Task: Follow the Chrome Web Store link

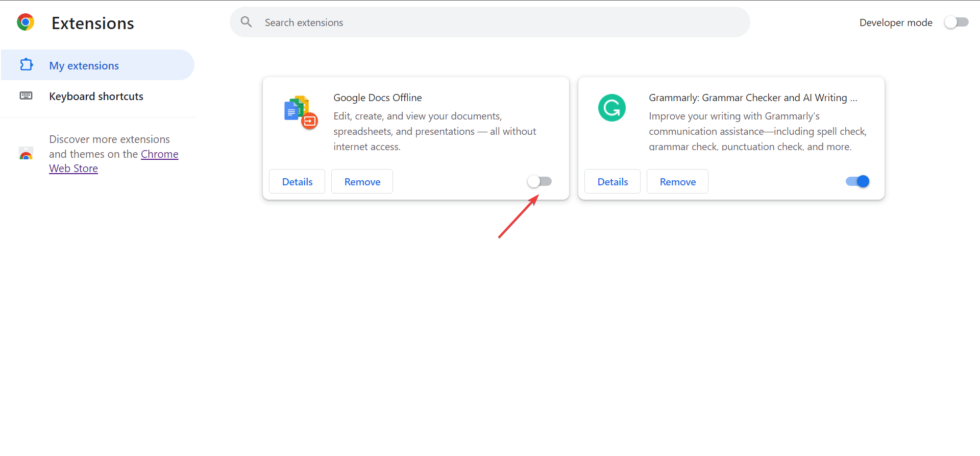Action: point(114,161)
